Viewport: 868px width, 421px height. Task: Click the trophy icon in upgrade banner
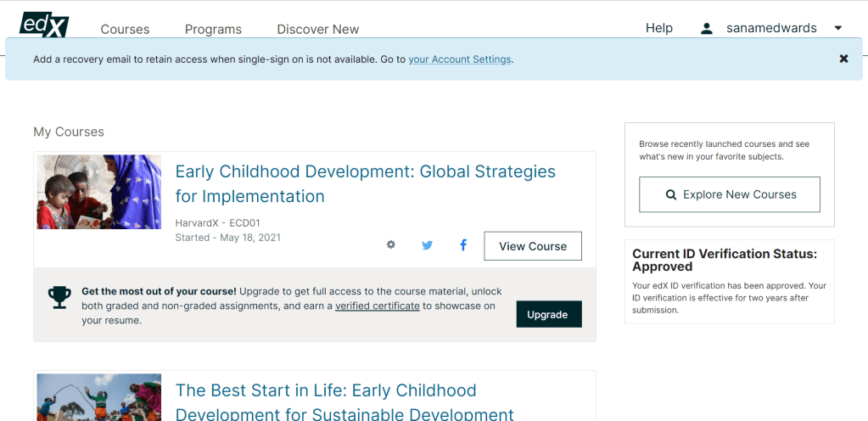point(59,296)
